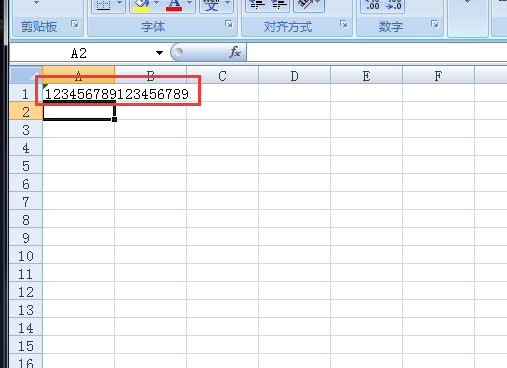Open the 剪贴板 dialog launcher
Image resolution: width=507 pixels, height=368 pixels.
tap(75, 24)
